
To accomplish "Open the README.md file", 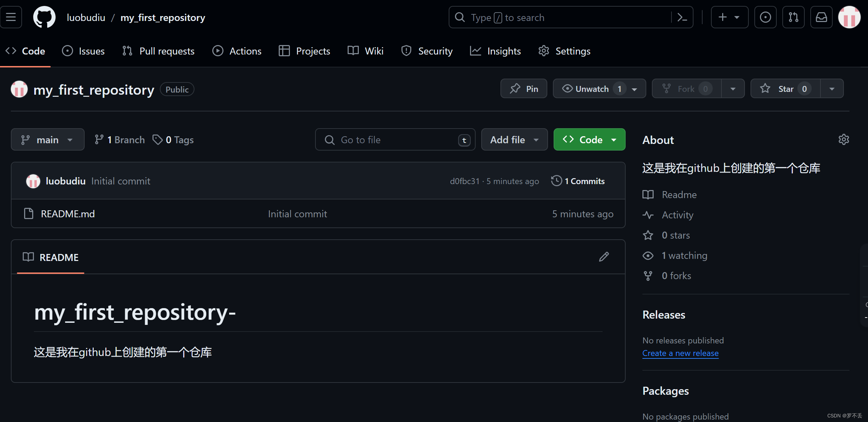I will 68,214.
